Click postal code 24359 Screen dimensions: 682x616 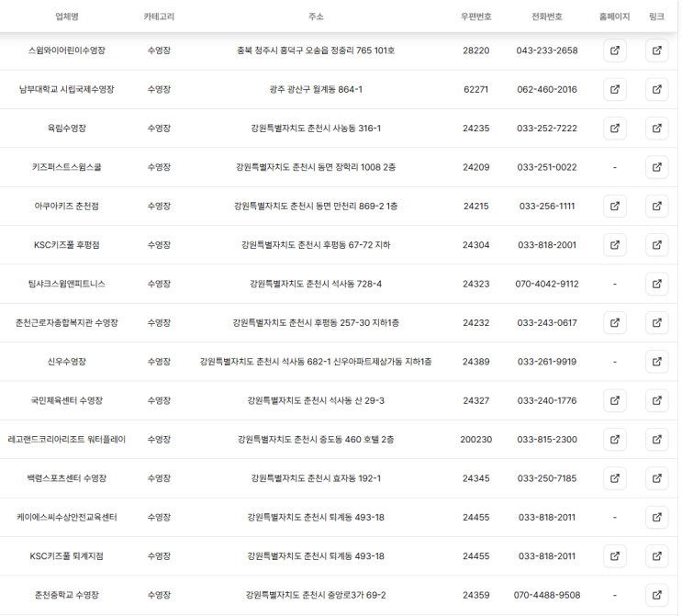475,595
